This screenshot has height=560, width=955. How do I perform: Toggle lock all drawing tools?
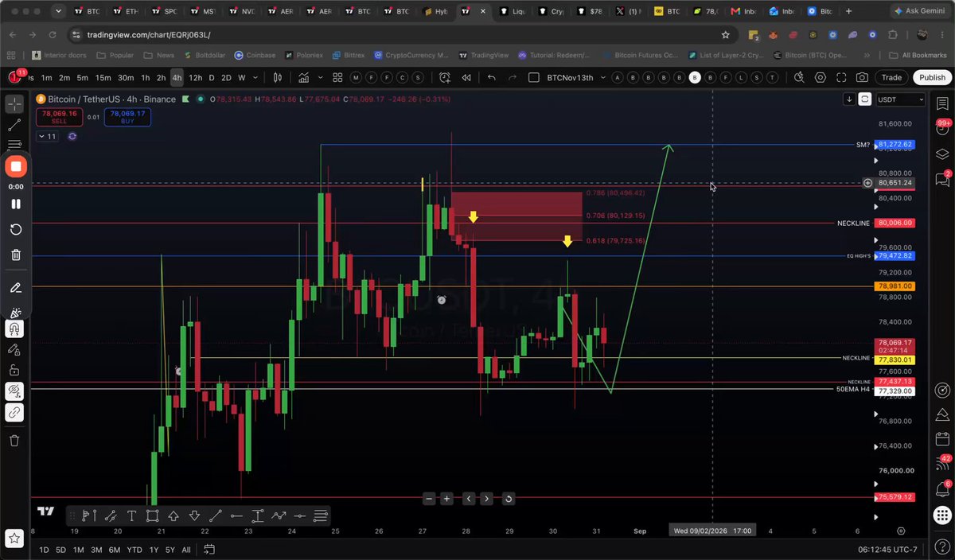pyautogui.click(x=14, y=370)
